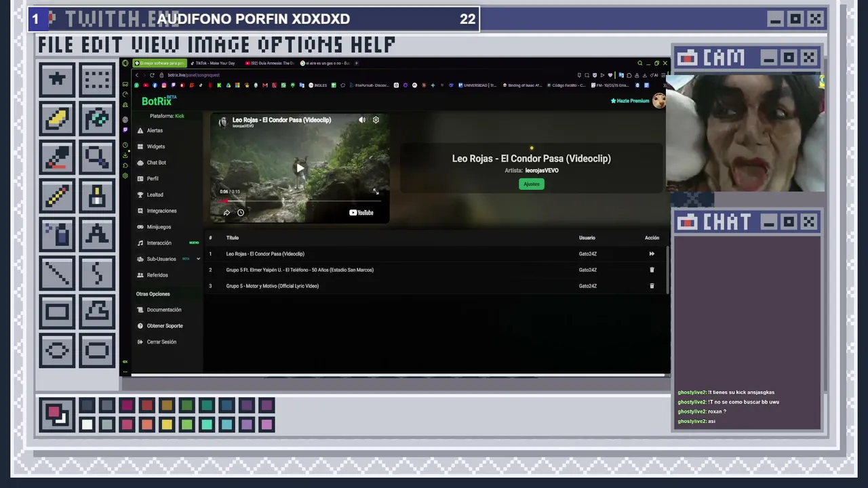The width and height of the screenshot is (868, 488).
Task: Pick the white color swatch
Action: pyautogui.click(x=87, y=425)
